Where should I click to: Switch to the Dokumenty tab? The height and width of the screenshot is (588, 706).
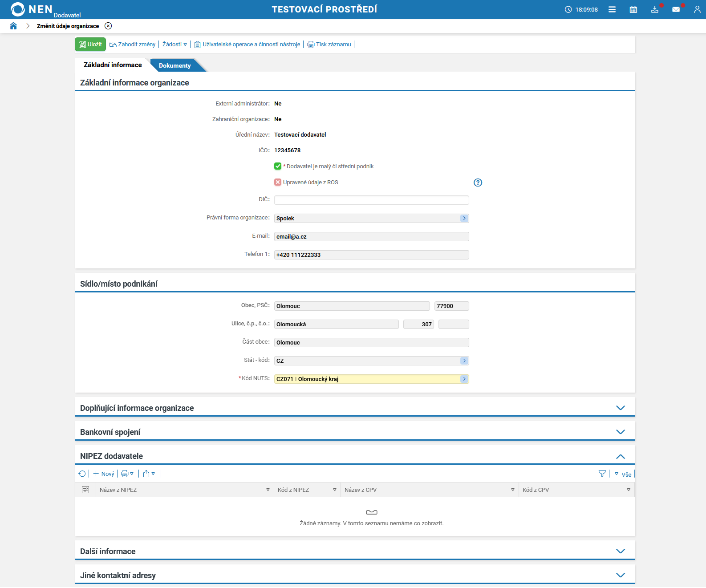[x=174, y=65]
